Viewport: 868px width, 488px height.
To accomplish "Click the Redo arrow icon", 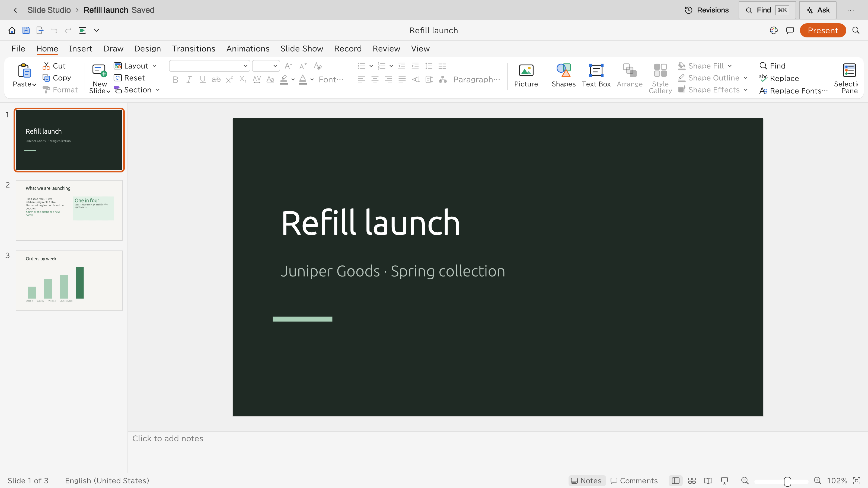I will 68,31.
